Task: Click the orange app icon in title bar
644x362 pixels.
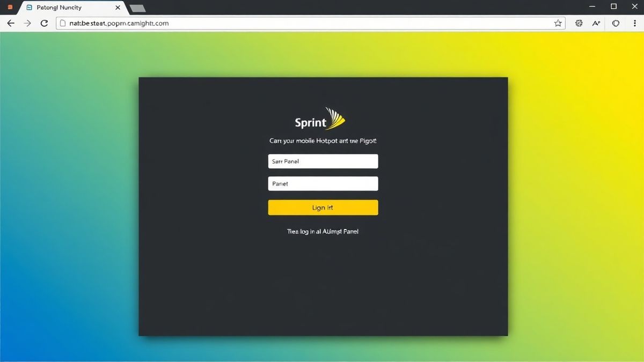Action: click(x=10, y=8)
